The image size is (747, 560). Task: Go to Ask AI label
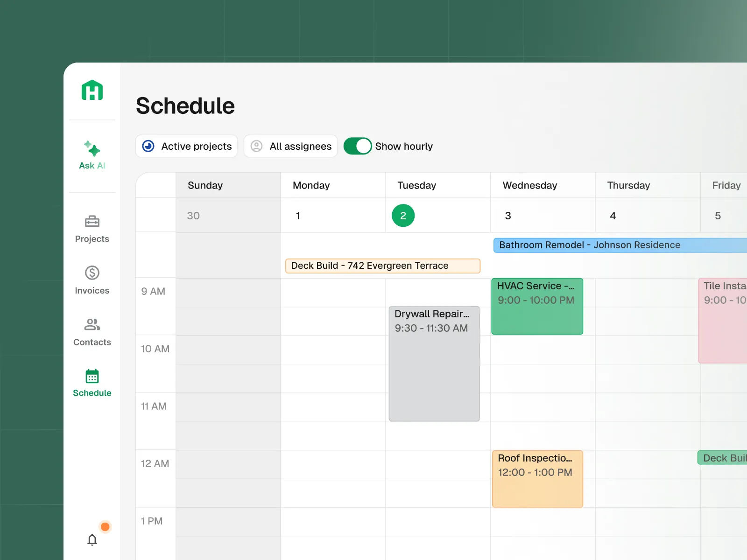click(x=92, y=166)
